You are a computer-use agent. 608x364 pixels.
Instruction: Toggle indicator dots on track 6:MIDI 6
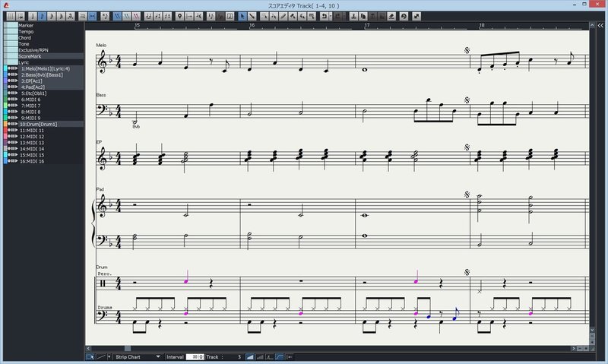tap(13, 100)
